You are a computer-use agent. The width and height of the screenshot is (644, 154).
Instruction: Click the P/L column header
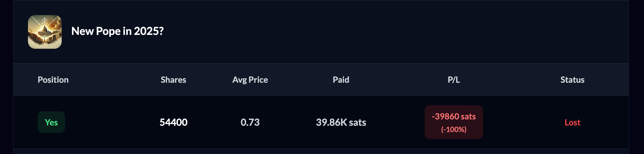point(454,80)
